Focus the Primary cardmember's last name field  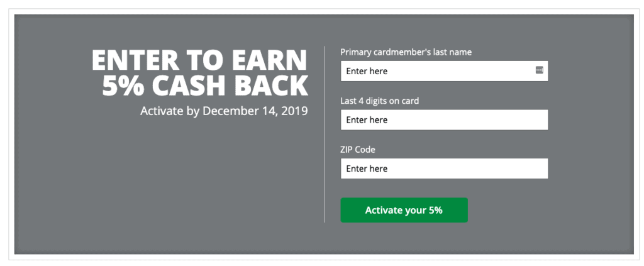tap(444, 71)
